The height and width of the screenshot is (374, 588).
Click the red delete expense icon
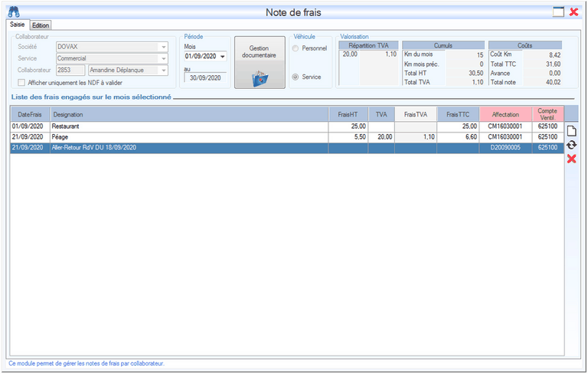pos(571,159)
